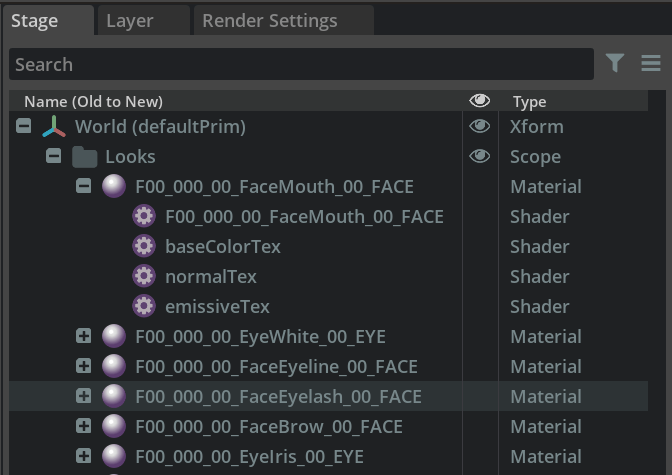Expand the F00_000_00_FaceBrow_00_FACE material
The height and width of the screenshot is (475, 672).
point(84,427)
